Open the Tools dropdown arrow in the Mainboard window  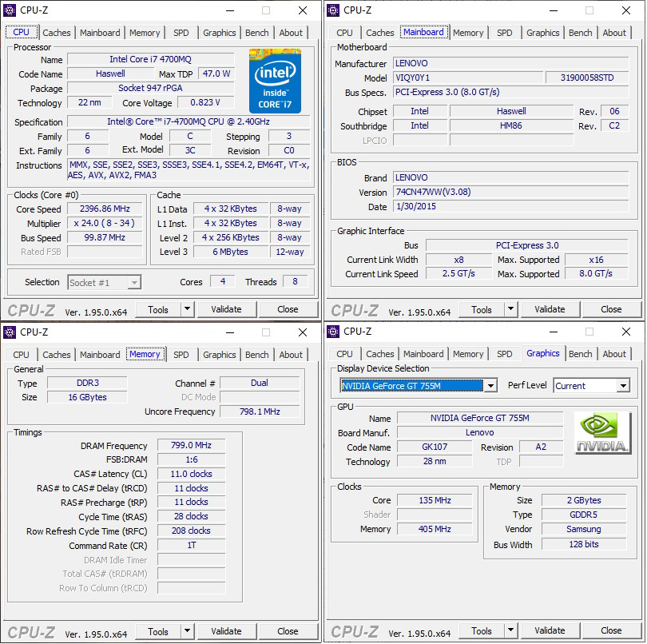coord(511,308)
